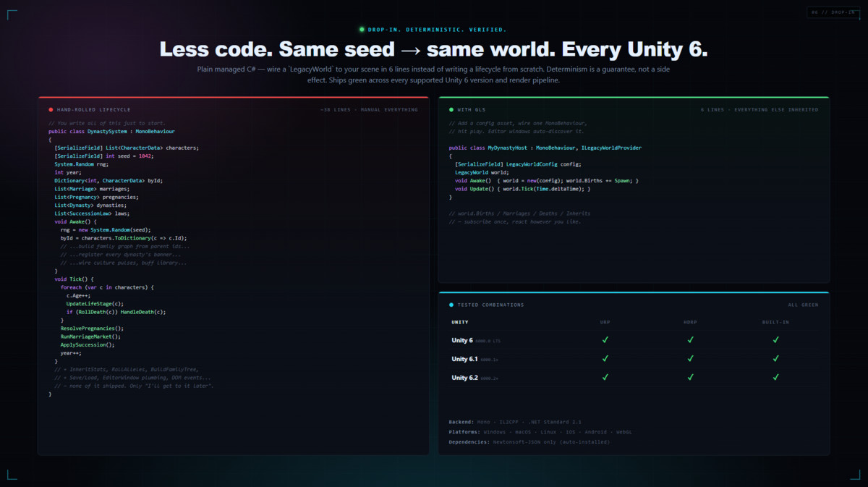Click the 'void Tick() {' code line
The width and height of the screenshot is (868, 487).
click(74, 279)
